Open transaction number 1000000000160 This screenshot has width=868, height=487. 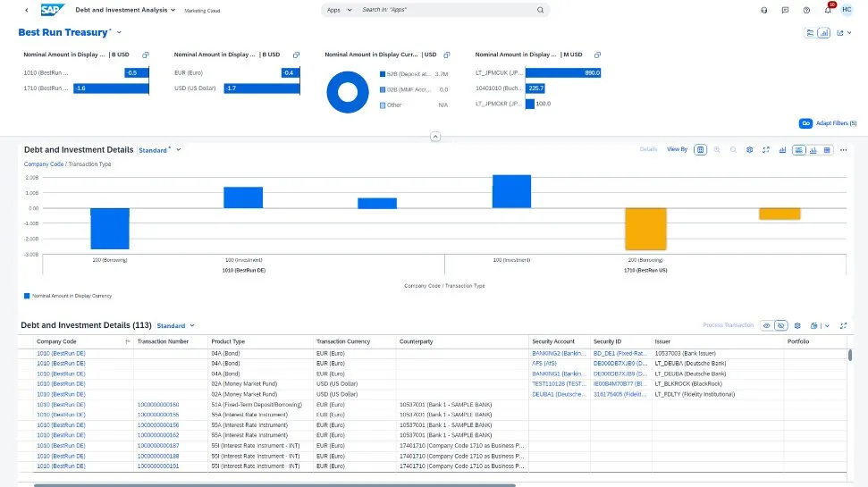157,405
